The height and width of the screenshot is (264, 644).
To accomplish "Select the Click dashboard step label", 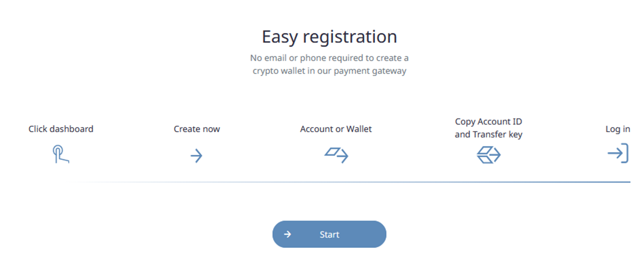I will pos(61,129).
